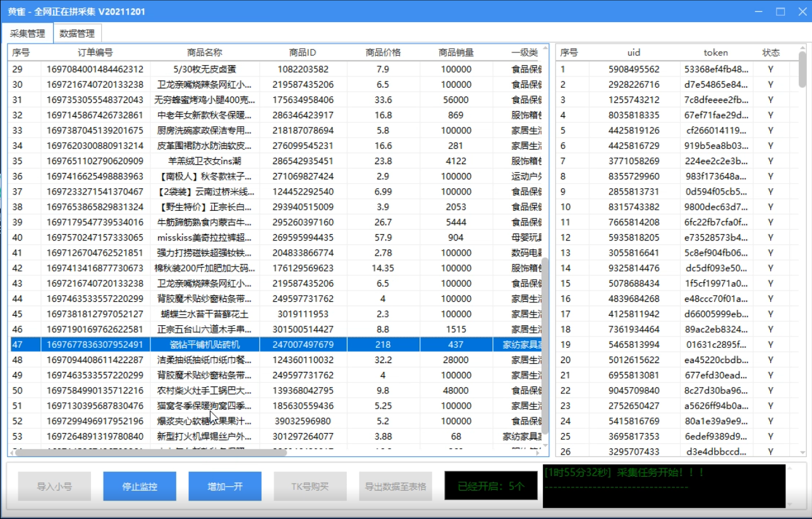Select the 【南极人】秋冬款袜子 row
The height and width of the screenshot is (519, 812).
(276, 176)
